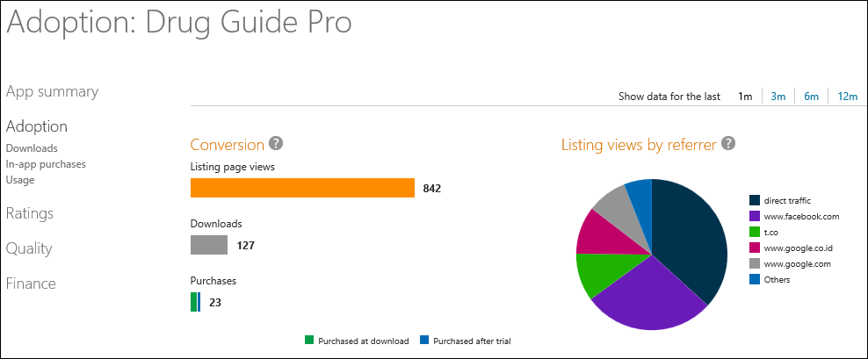Click the direct traffic legend swatch

coord(754,200)
